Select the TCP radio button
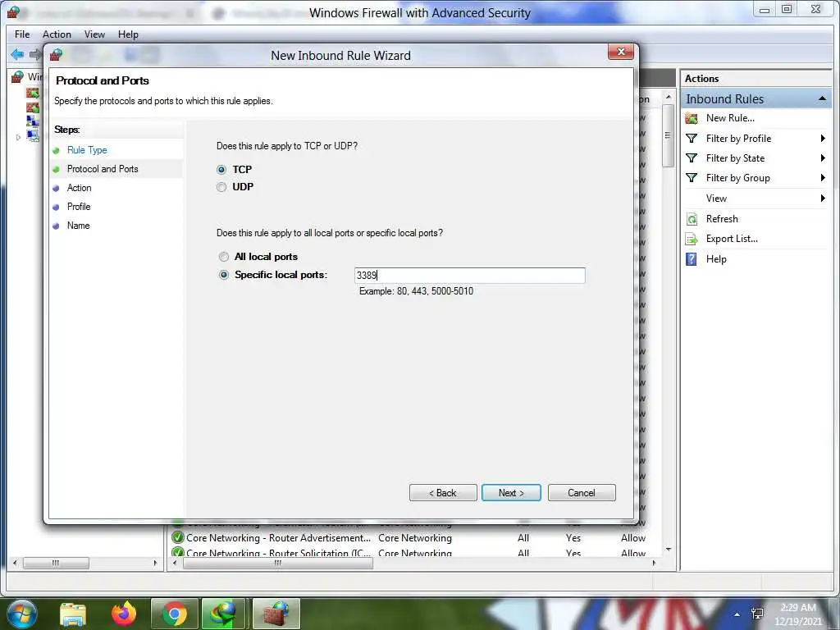 coord(221,170)
